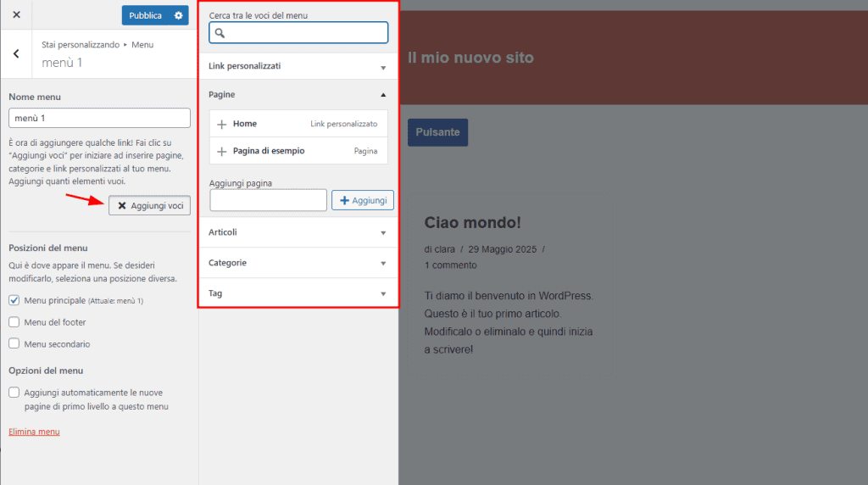Expand the Categorie section

pos(298,263)
